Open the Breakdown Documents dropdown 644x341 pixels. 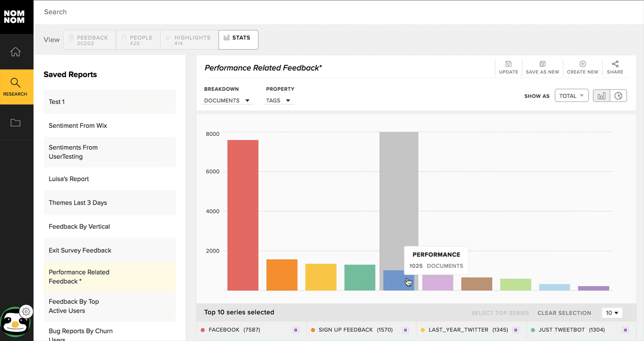(227, 100)
